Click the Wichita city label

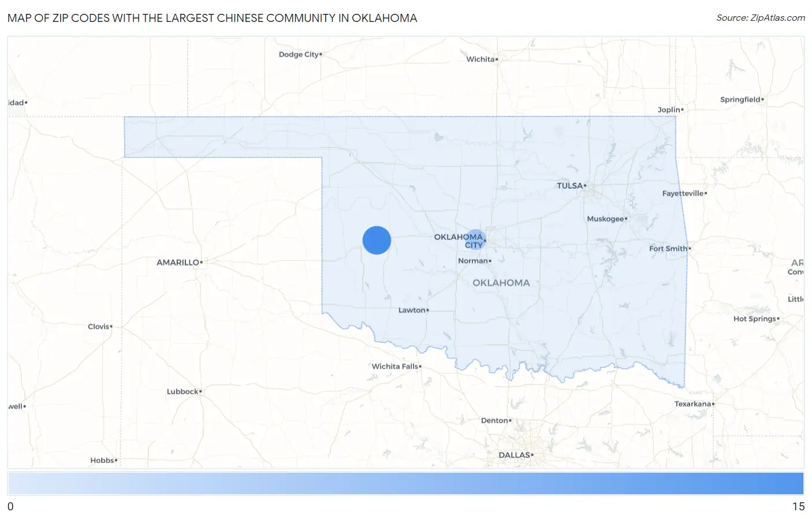coord(481,59)
